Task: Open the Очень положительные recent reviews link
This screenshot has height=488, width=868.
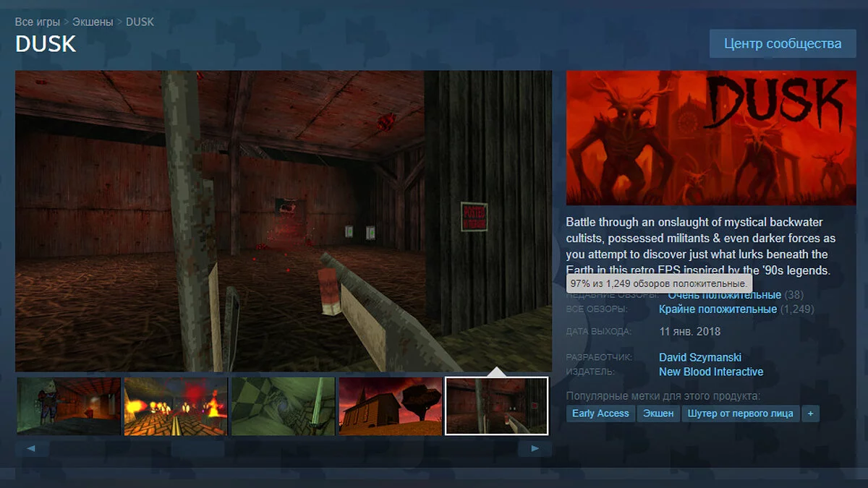Action: 724,295
